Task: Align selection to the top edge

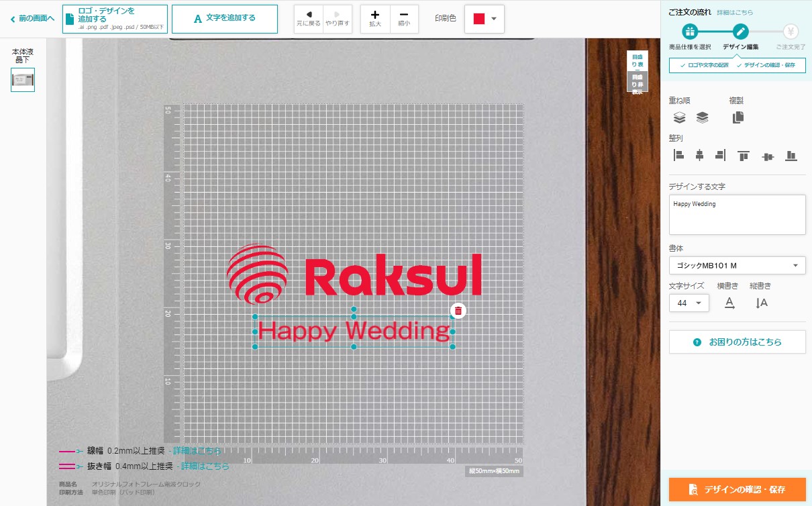Action: 743,156
